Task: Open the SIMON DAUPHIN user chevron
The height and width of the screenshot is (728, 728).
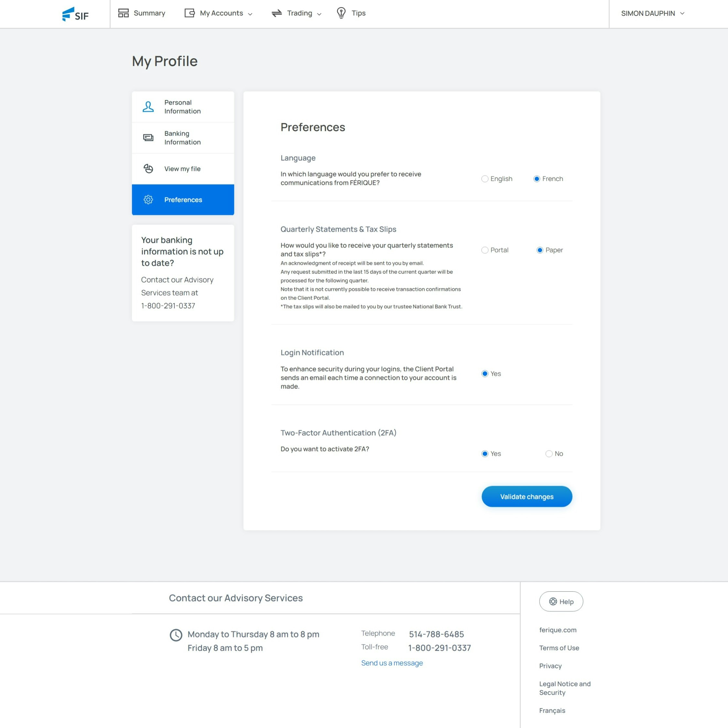Action: (x=682, y=13)
